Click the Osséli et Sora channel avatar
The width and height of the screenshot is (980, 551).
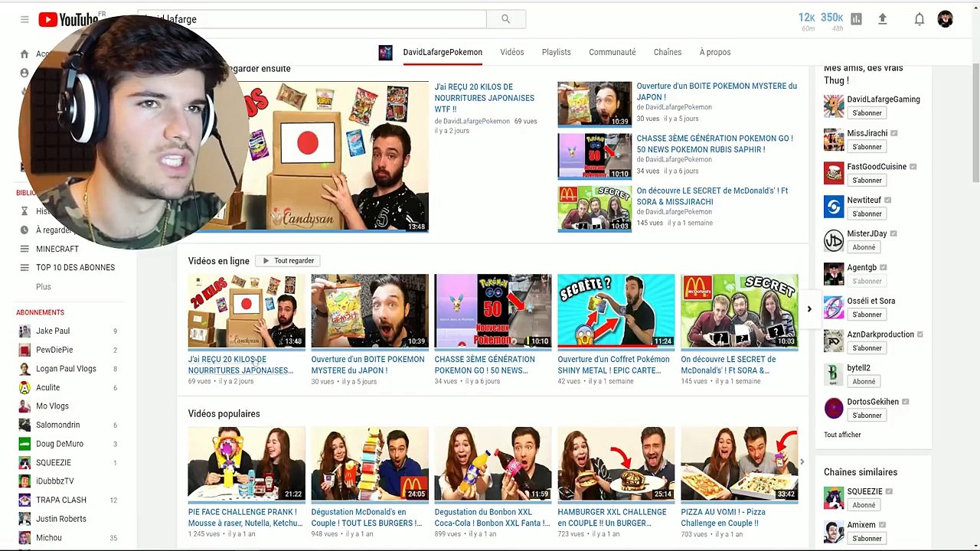coord(834,308)
